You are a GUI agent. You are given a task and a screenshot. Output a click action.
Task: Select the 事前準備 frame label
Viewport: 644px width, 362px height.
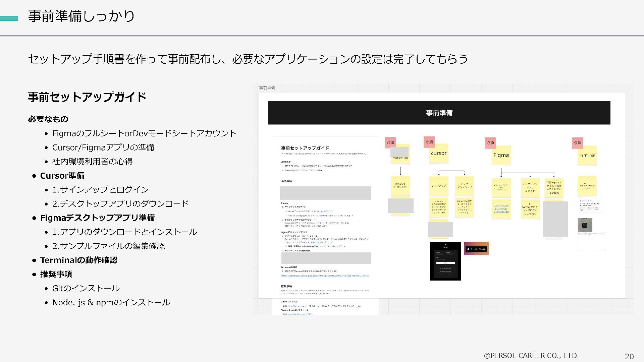pos(267,88)
